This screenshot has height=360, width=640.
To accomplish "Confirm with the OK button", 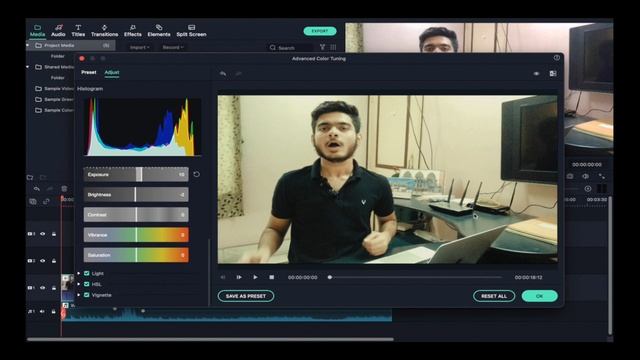I will (540, 296).
